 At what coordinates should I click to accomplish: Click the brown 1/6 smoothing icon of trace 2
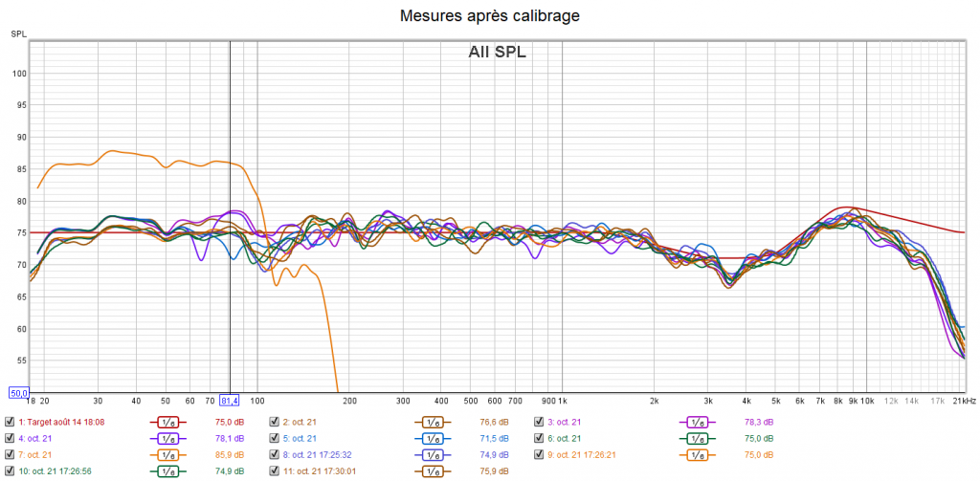point(432,422)
